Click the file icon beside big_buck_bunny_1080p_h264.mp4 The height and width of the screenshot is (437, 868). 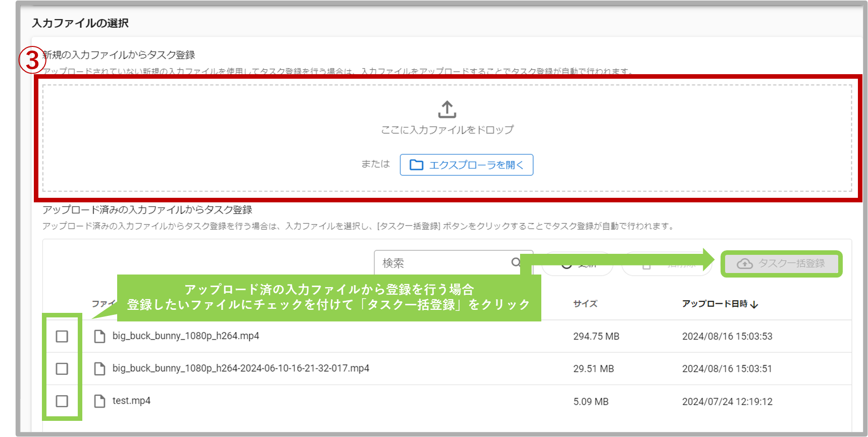point(99,337)
